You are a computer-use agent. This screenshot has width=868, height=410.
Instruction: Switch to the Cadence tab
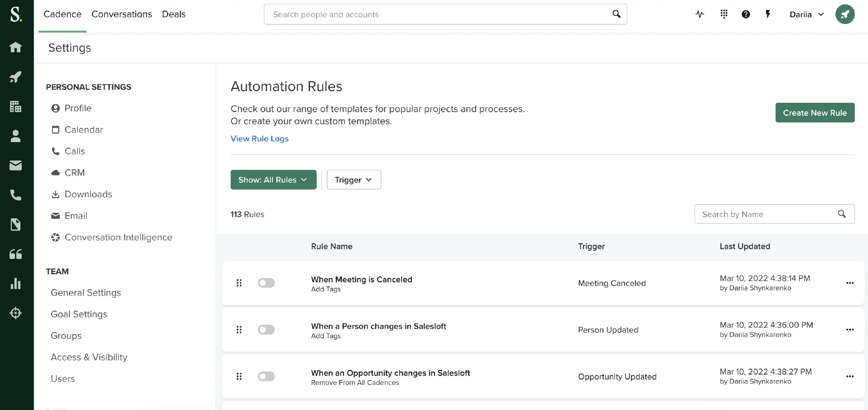(x=62, y=14)
